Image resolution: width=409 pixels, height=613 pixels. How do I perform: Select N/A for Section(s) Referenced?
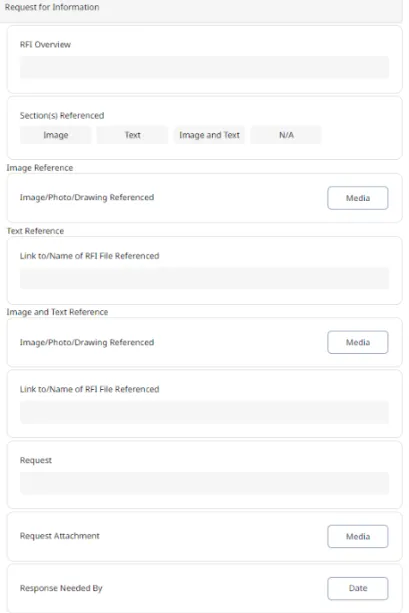tap(286, 135)
